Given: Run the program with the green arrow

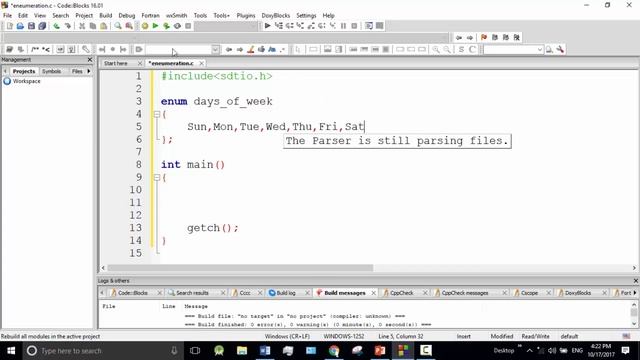Looking at the screenshot, I should 156,26.
